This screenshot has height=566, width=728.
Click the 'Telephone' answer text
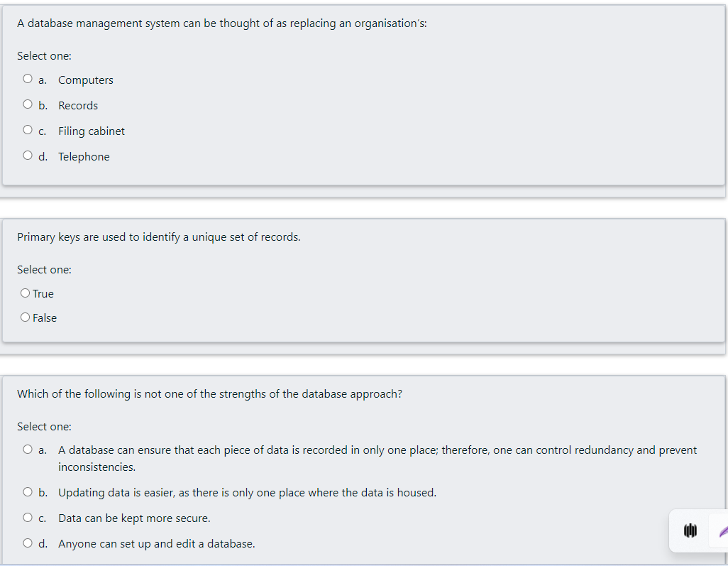tap(84, 157)
